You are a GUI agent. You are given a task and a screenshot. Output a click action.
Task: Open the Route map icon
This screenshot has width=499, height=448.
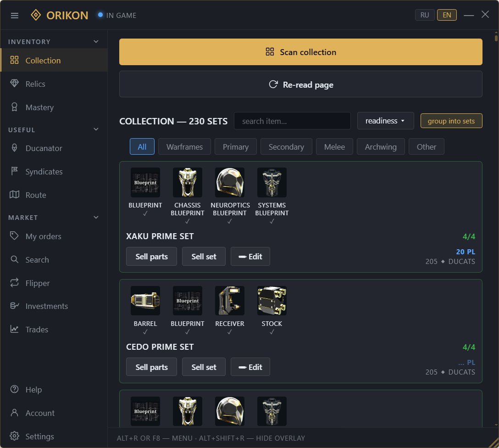(x=14, y=195)
